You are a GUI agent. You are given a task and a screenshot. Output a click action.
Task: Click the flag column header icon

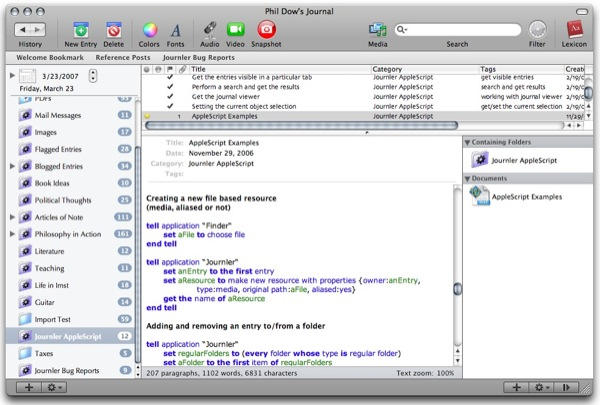(170, 69)
